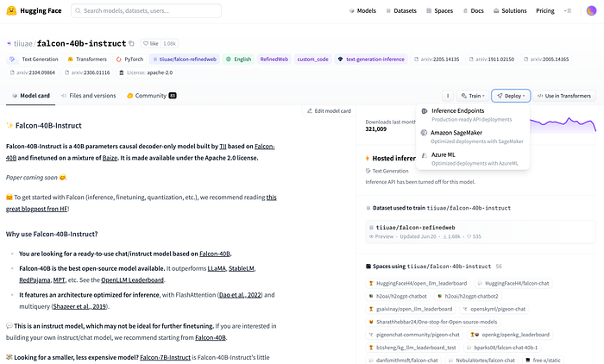This screenshot has width=604, height=364.
Task: Open gsaivinay/open_llm_leaderboard space
Action: (x=411, y=309)
